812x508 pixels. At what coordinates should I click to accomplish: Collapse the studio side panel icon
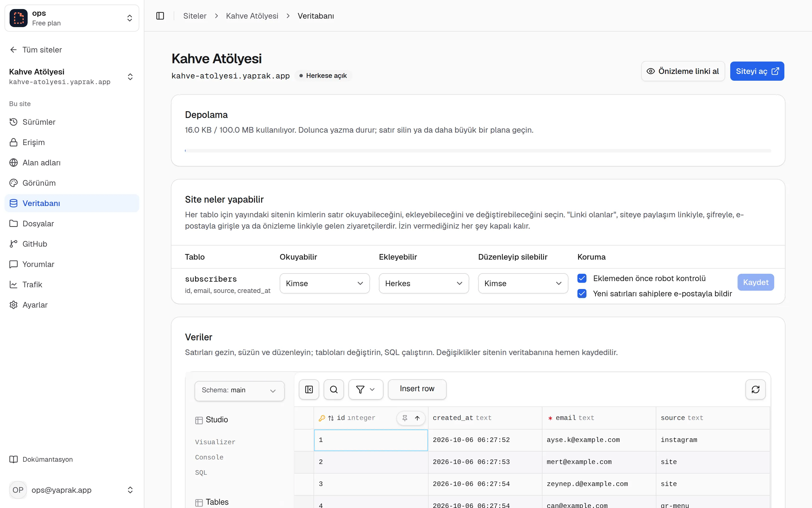[x=309, y=389]
